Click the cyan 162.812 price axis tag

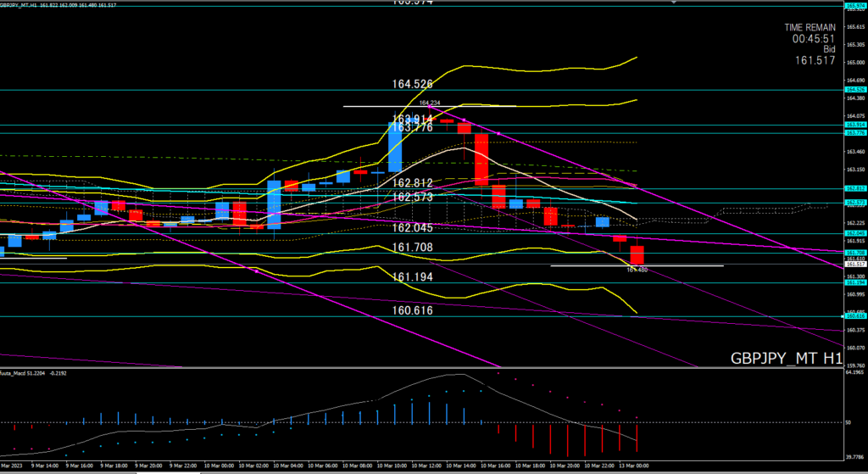(x=855, y=189)
